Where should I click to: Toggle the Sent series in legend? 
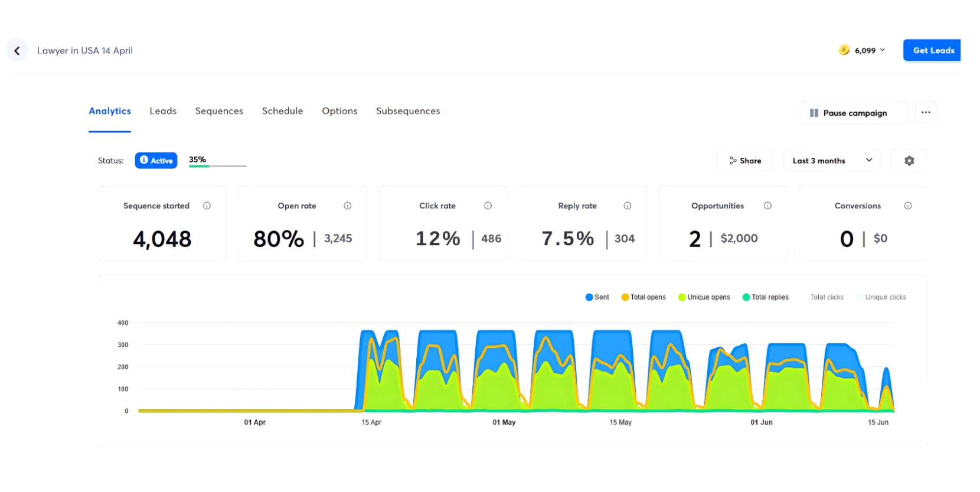click(597, 298)
